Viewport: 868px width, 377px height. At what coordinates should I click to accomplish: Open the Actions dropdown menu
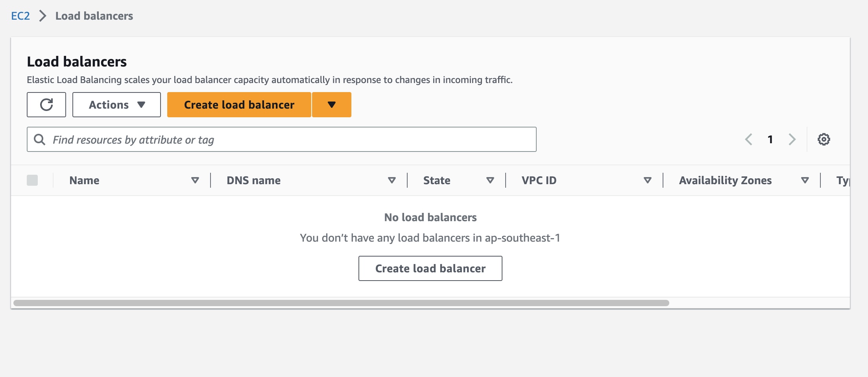pos(116,105)
